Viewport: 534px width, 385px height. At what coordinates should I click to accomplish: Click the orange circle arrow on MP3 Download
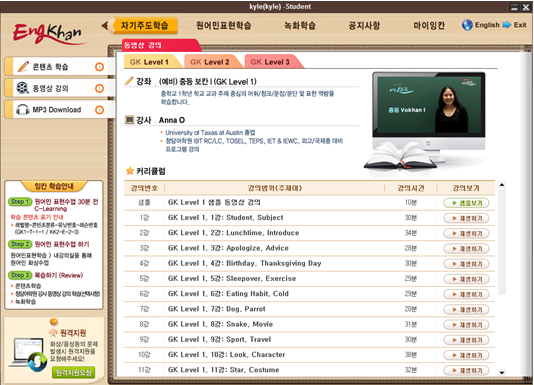click(x=99, y=110)
